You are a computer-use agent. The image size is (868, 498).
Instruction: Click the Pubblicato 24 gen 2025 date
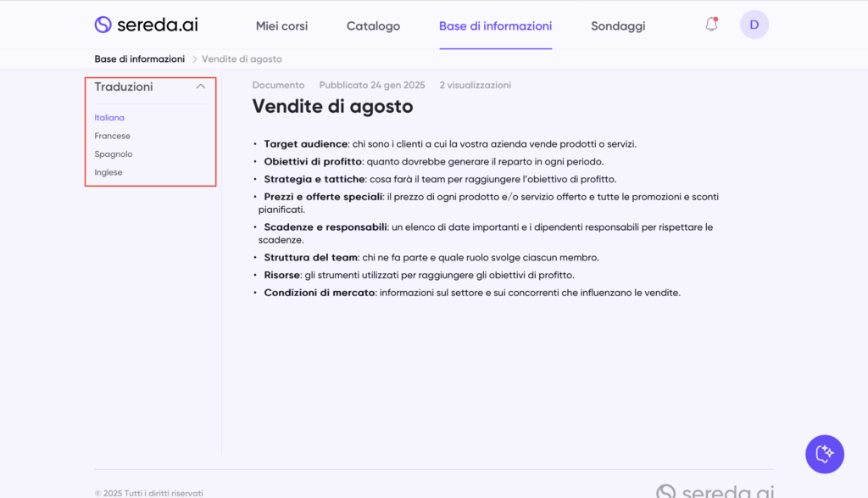tap(371, 85)
